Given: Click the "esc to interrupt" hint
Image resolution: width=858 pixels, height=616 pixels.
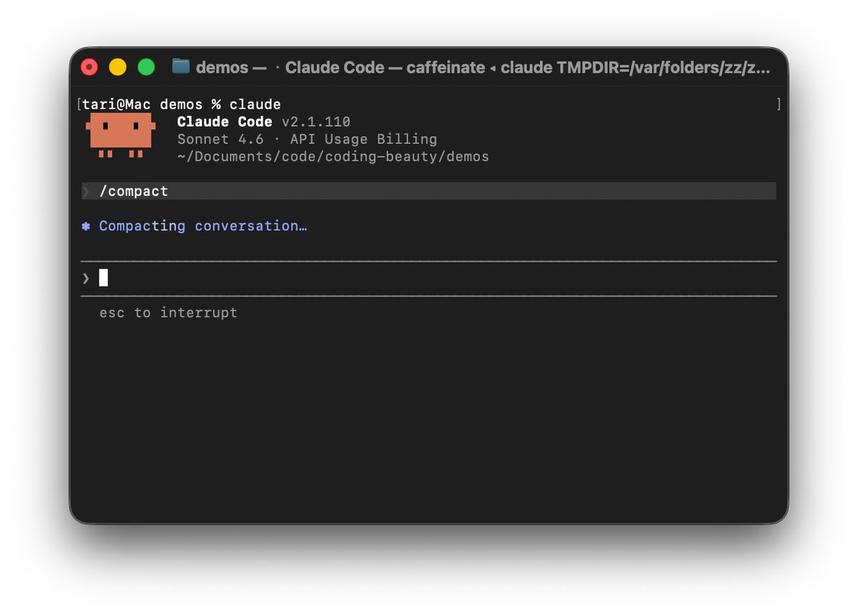Looking at the screenshot, I should tap(169, 312).
